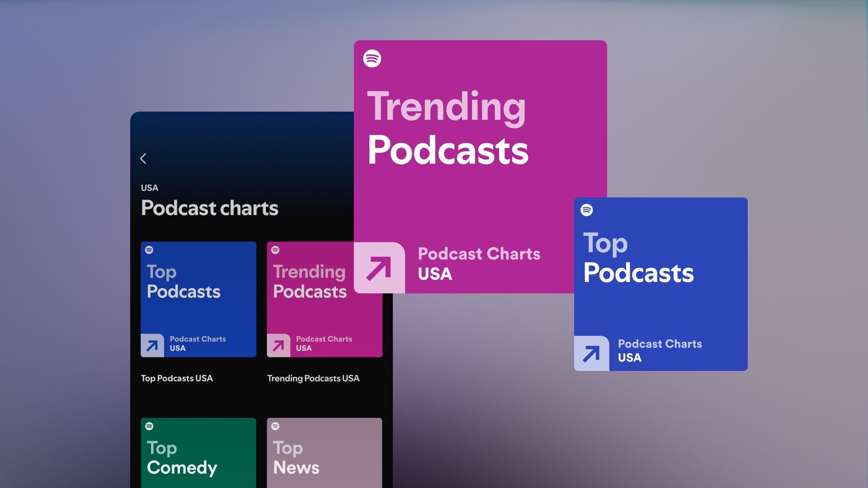This screenshot has width=868, height=488.
Task: Click the USA label above Podcast charts
Action: pos(150,188)
